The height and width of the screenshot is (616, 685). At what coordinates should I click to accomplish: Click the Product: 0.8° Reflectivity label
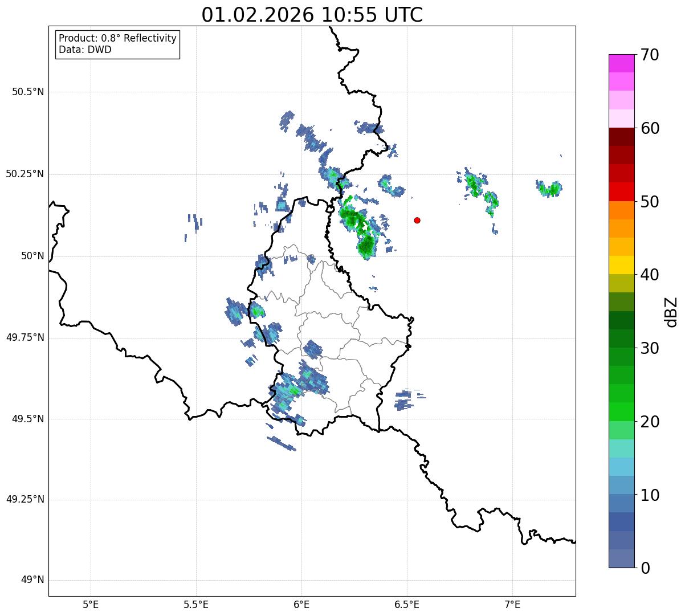[118, 38]
